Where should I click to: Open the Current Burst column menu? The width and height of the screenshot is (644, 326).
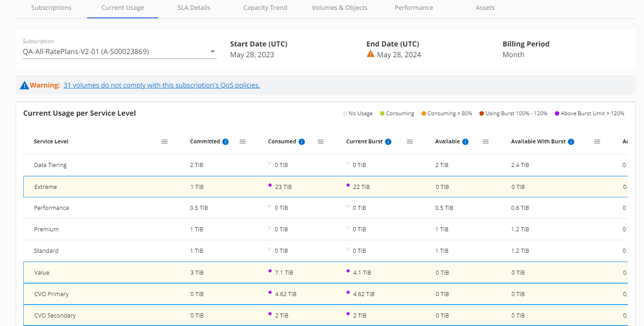tap(410, 142)
